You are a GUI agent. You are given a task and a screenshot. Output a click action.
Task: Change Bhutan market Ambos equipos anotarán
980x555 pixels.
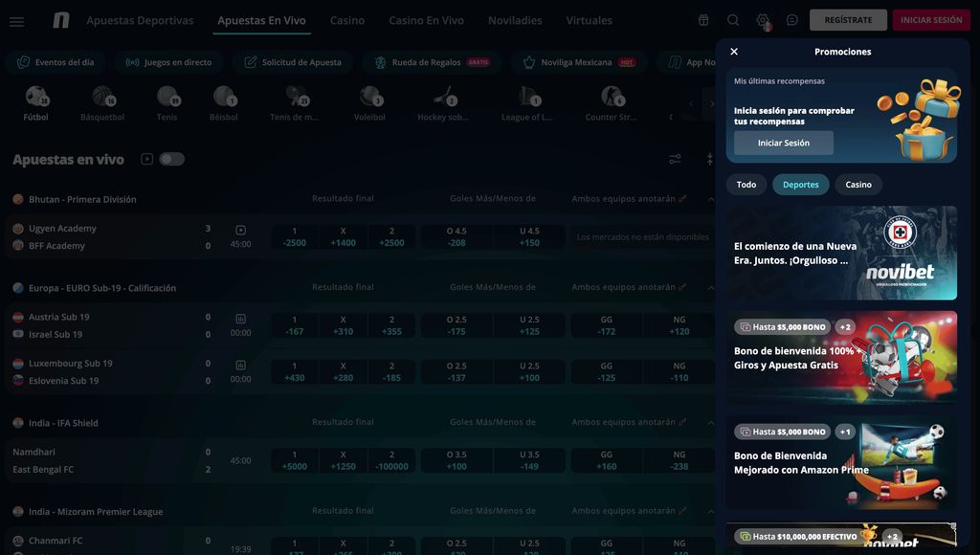pyautogui.click(x=629, y=199)
